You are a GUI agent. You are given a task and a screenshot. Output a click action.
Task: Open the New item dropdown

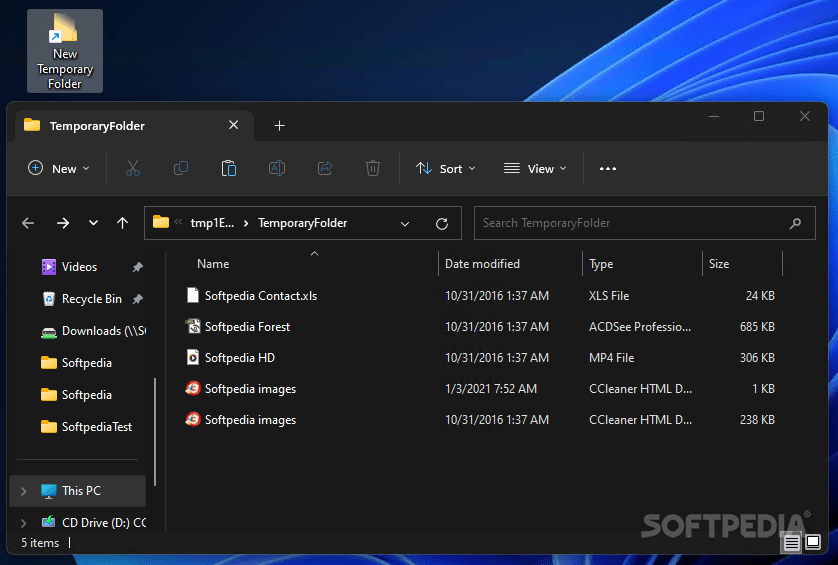(58, 168)
